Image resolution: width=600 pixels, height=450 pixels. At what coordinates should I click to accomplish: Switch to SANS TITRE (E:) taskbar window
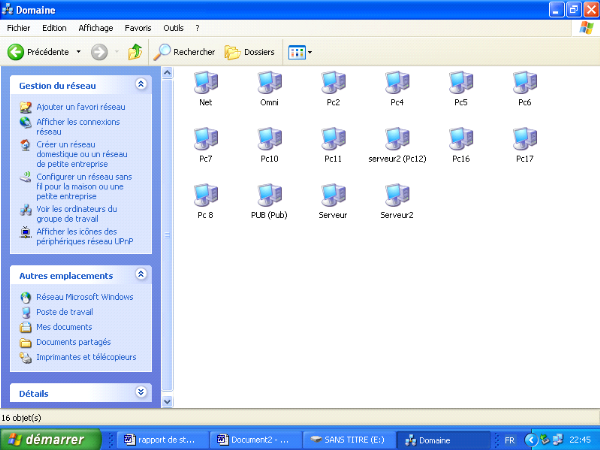point(346,439)
